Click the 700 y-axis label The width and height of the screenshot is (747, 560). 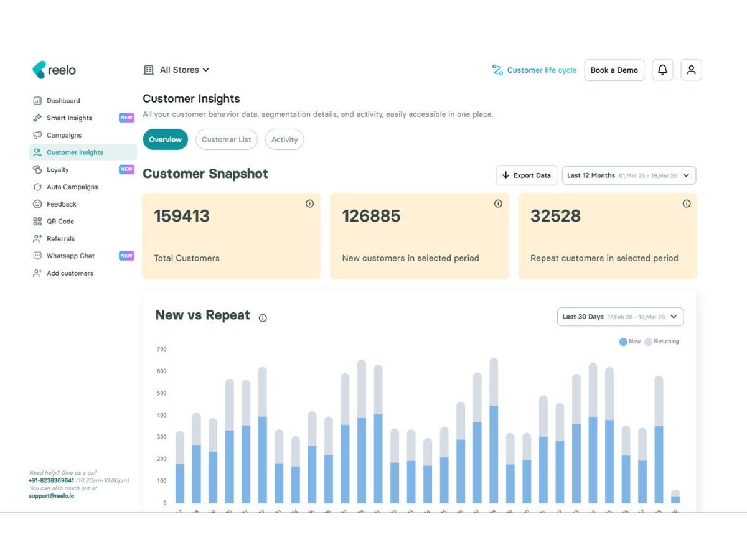(161, 349)
